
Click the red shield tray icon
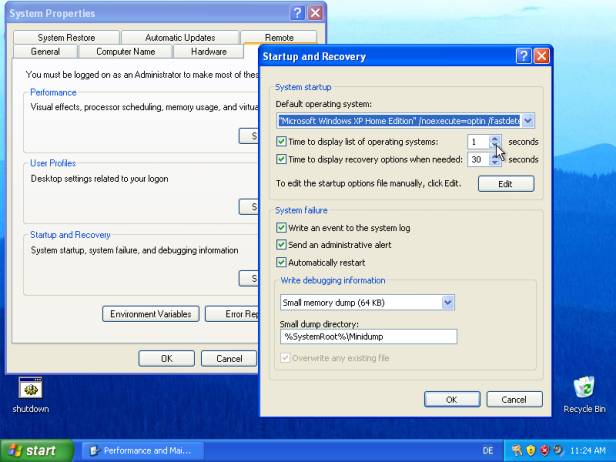point(544,450)
